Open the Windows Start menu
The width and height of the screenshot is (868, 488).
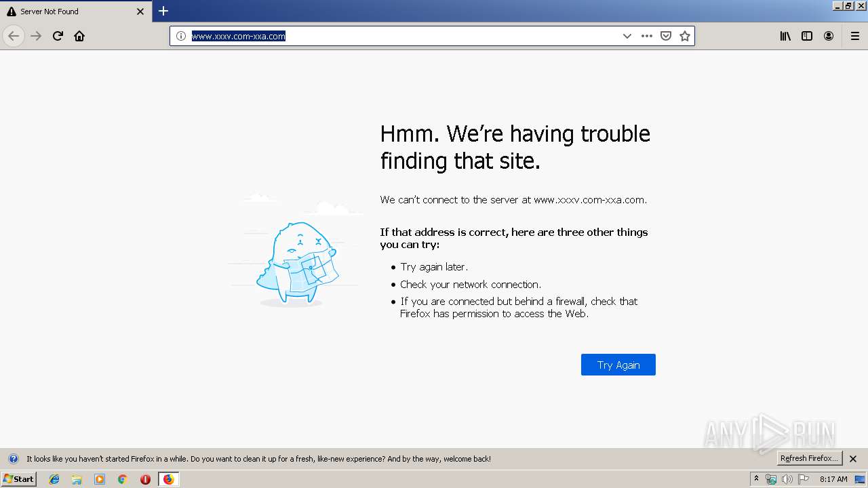tap(18, 479)
